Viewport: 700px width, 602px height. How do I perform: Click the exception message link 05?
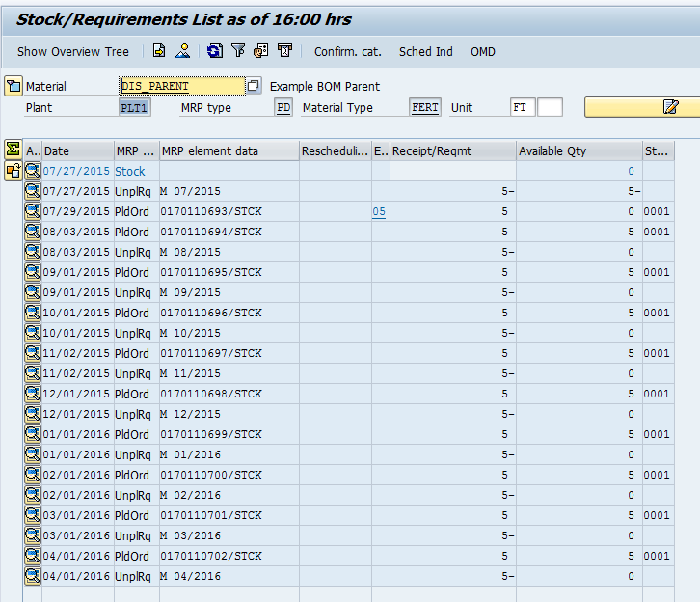coord(379,211)
